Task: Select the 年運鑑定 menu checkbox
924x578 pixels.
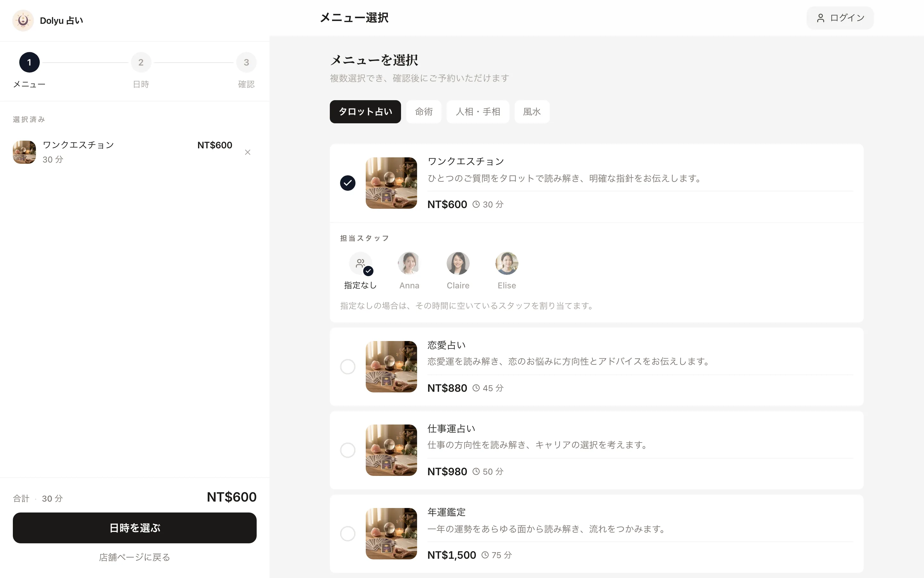Action: click(x=347, y=534)
